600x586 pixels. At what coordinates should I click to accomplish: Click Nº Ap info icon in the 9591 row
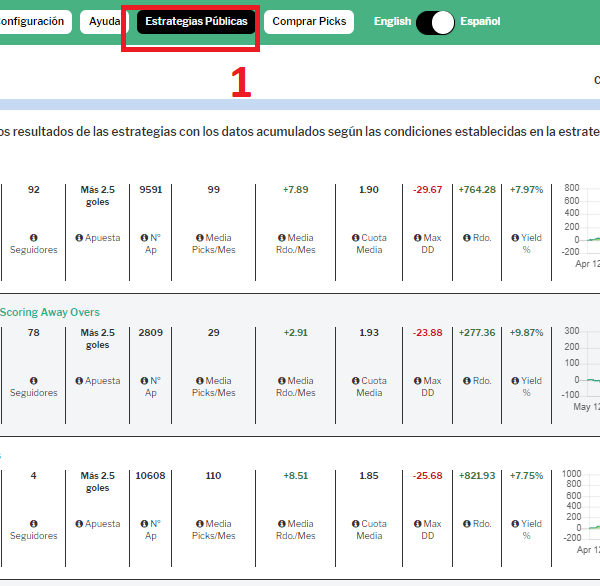coord(144,238)
